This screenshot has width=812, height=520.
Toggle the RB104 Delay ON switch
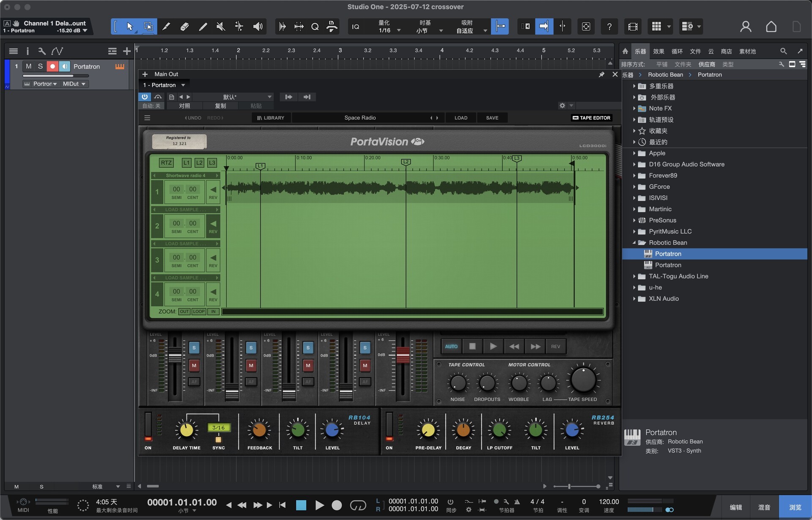tap(148, 427)
